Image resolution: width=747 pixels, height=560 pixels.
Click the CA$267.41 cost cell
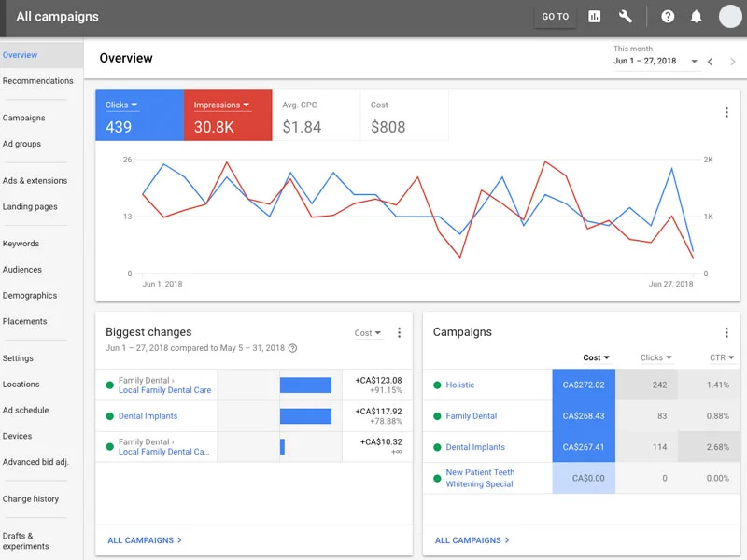click(584, 447)
